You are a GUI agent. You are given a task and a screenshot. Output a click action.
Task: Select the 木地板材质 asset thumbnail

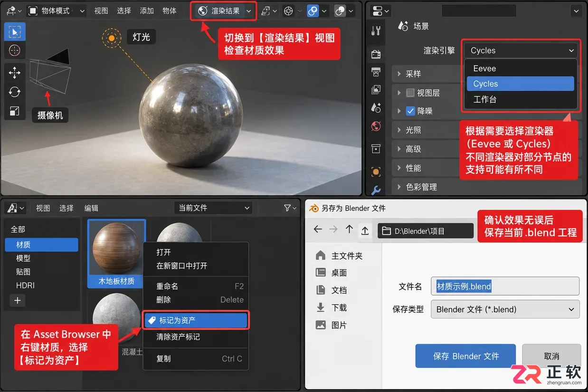[x=116, y=254]
